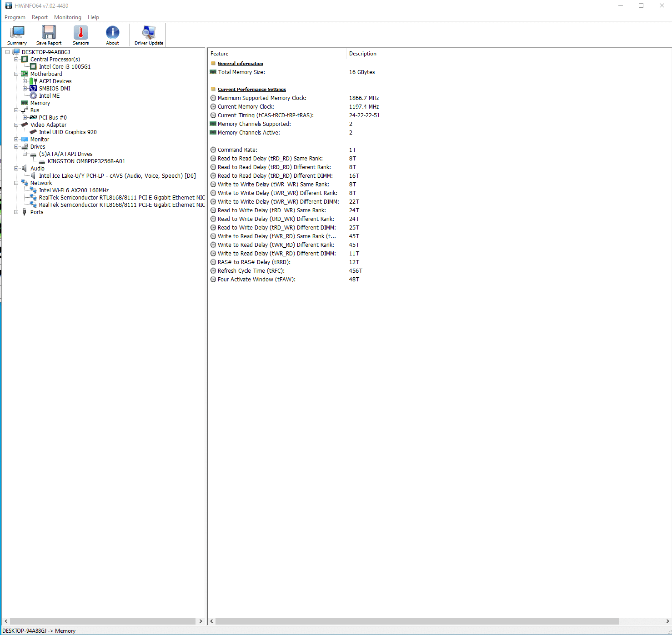Click the 24-22-22-51 timing value

click(364, 115)
